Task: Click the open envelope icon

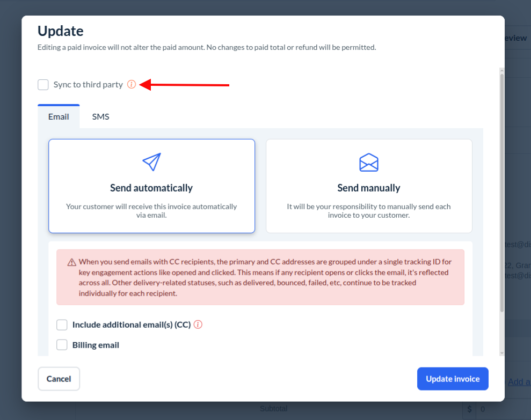Action: [x=369, y=162]
